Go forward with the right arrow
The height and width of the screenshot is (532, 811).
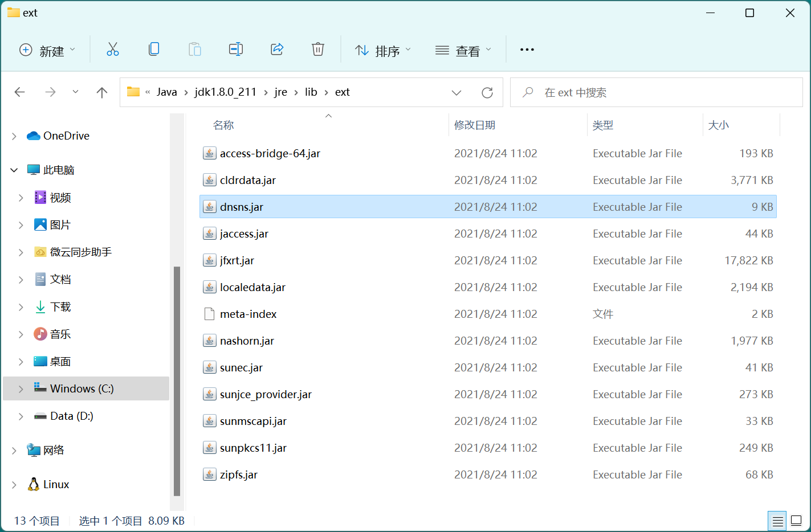pyautogui.click(x=51, y=92)
